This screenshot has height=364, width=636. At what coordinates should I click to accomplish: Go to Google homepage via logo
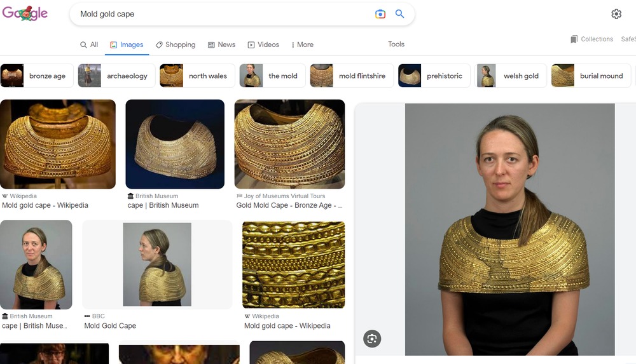pos(25,13)
